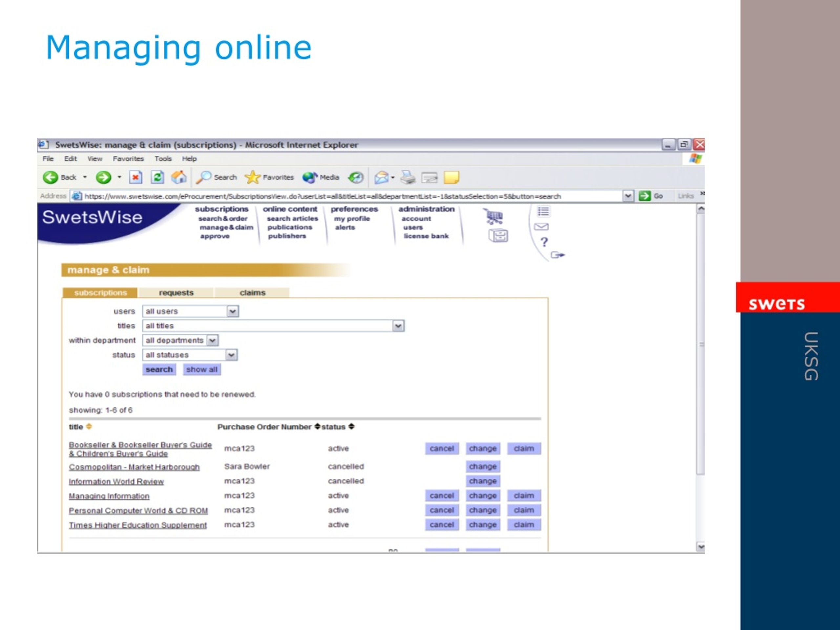This screenshot has width=840, height=630.
Task: Click the browser Back arrow icon
Action: pyautogui.click(x=50, y=177)
